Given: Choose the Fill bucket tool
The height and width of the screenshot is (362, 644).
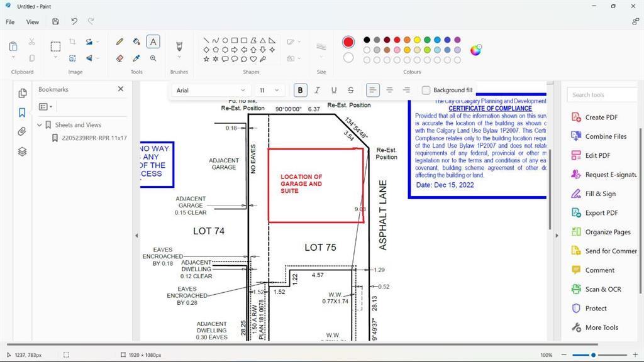Looking at the screenshot, I should pyautogui.click(x=136, y=41).
